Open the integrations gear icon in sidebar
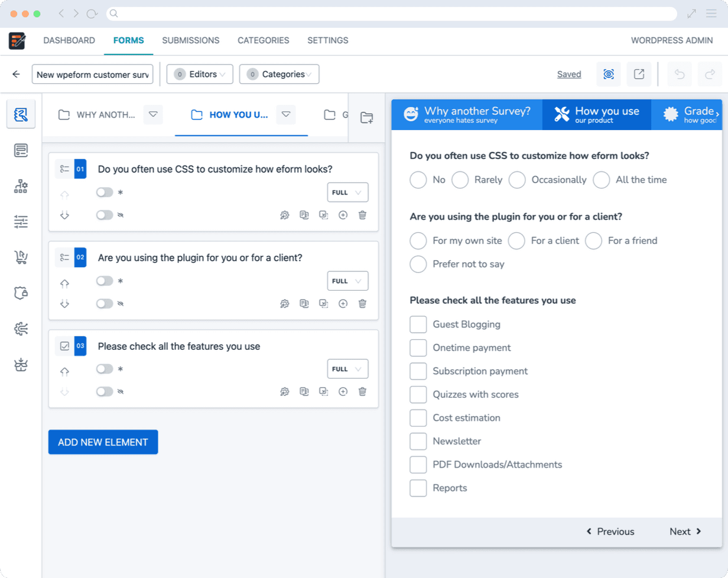 click(x=21, y=329)
